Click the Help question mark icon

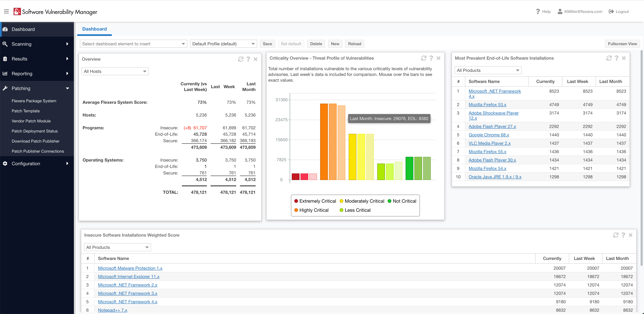538,11
